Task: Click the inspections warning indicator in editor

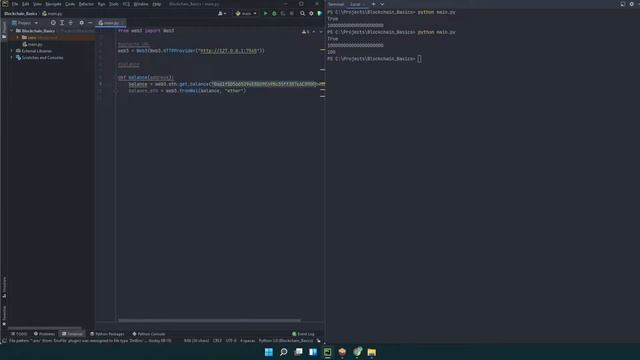Action: [x=305, y=31]
